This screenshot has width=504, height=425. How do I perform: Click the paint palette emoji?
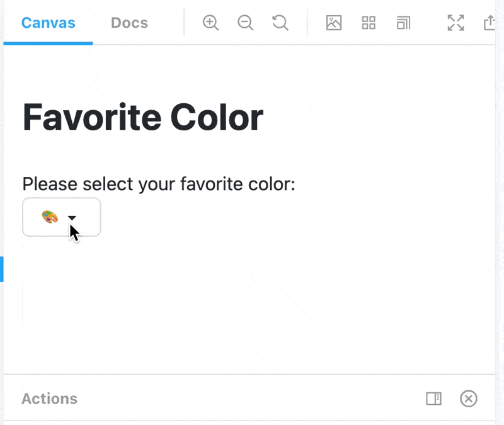(50, 217)
